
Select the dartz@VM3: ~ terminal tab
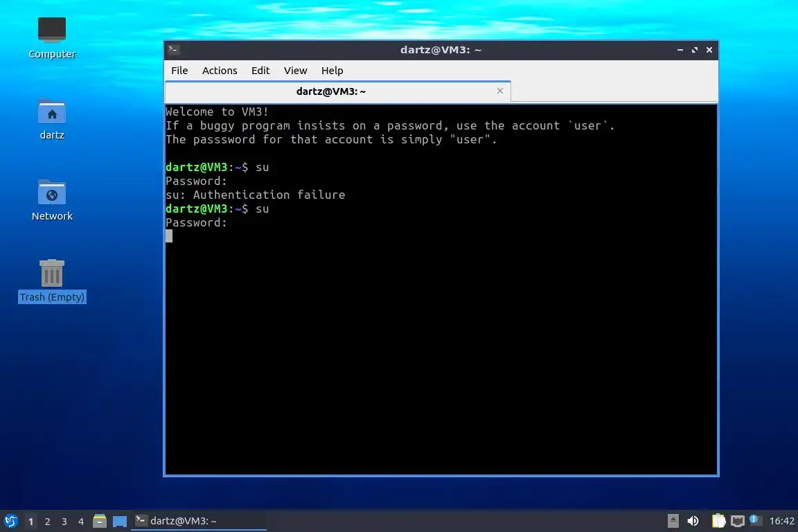[x=338, y=91]
